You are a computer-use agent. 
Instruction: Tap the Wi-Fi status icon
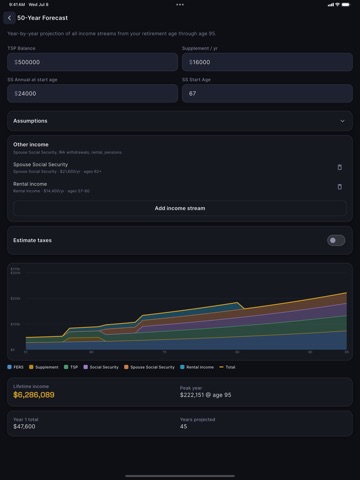(337, 5)
